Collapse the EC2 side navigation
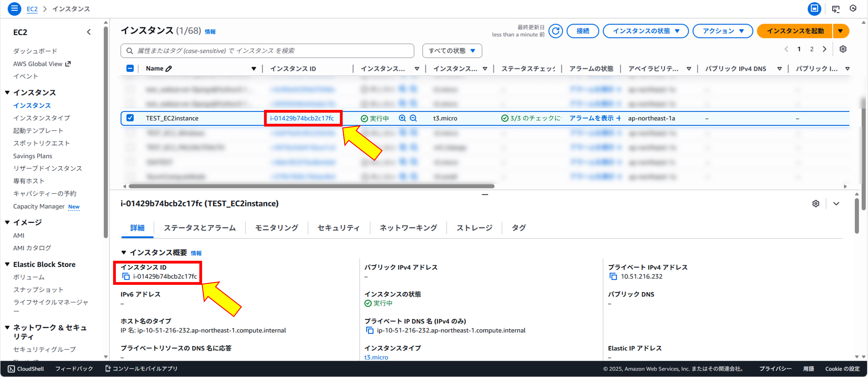868x377 pixels. tap(89, 32)
